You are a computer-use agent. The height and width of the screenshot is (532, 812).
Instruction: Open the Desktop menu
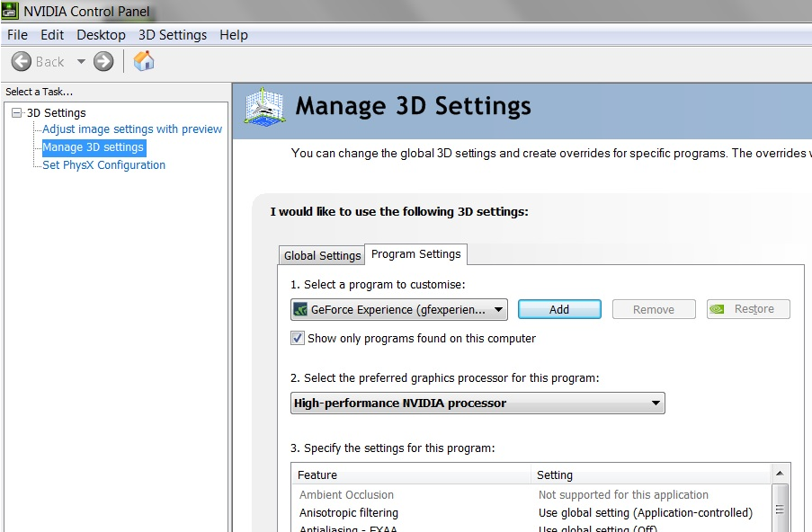101,35
